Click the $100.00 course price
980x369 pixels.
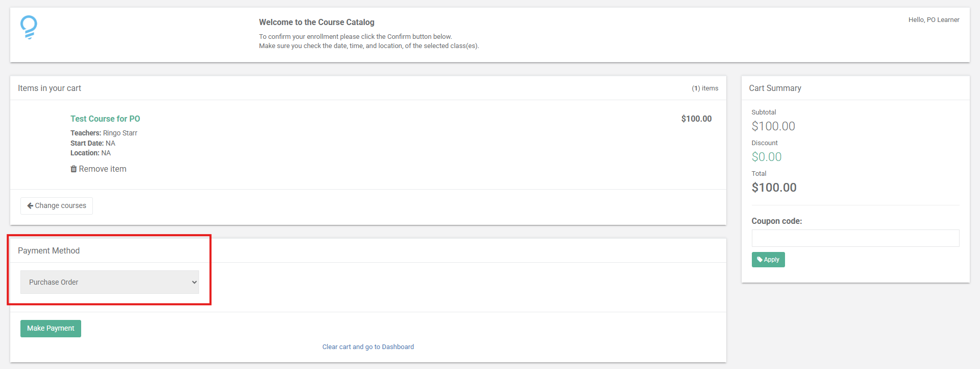pos(696,119)
